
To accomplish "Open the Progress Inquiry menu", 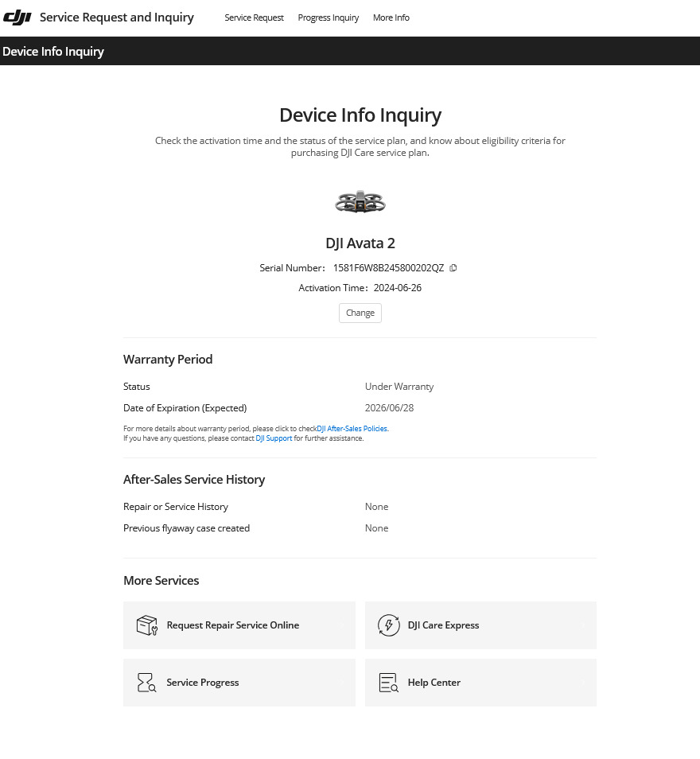I will (329, 18).
